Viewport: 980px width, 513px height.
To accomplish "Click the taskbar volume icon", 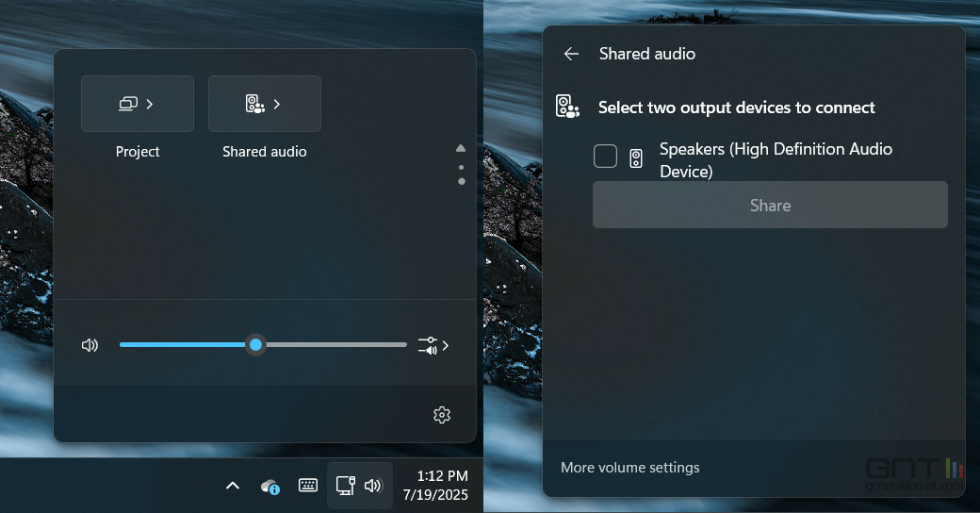I will [x=373, y=486].
